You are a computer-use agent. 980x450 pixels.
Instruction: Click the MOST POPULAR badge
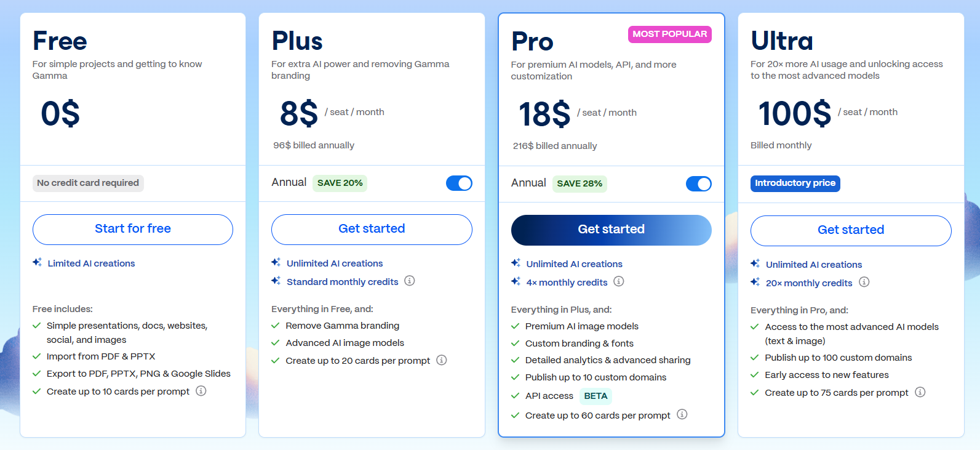670,34
